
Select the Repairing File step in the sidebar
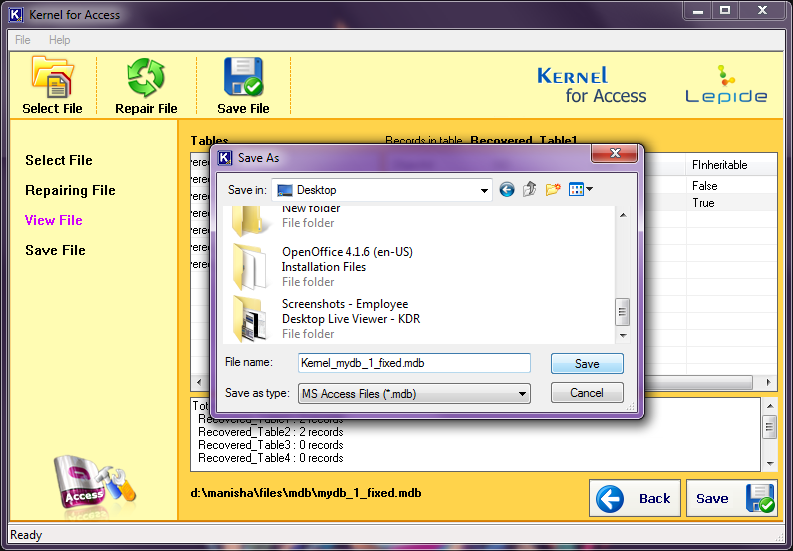[x=70, y=190]
